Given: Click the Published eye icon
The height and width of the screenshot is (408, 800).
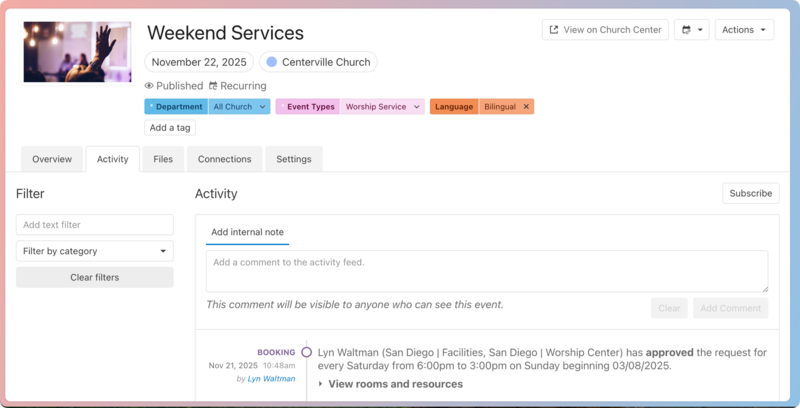Looking at the screenshot, I should pos(149,86).
